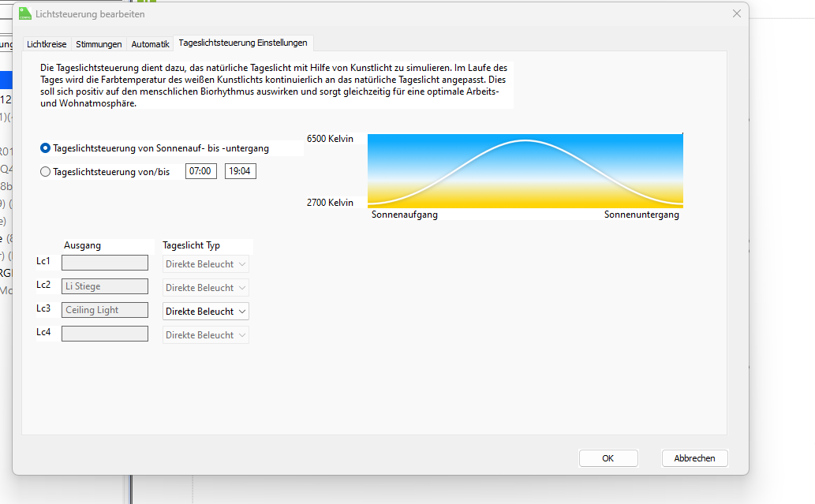Open the Stimmungen tab
Screen dimensions: 815x504
99,44
